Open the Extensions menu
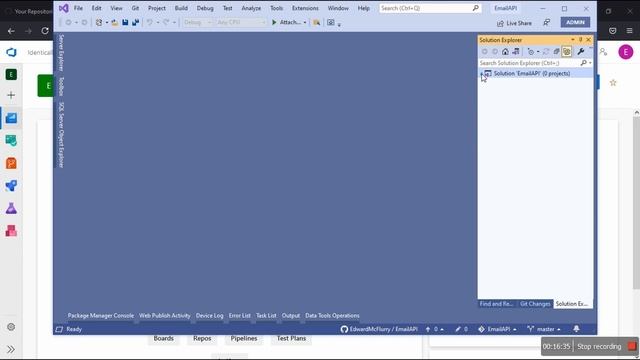The height and width of the screenshot is (360, 640). pyautogui.click(x=305, y=8)
